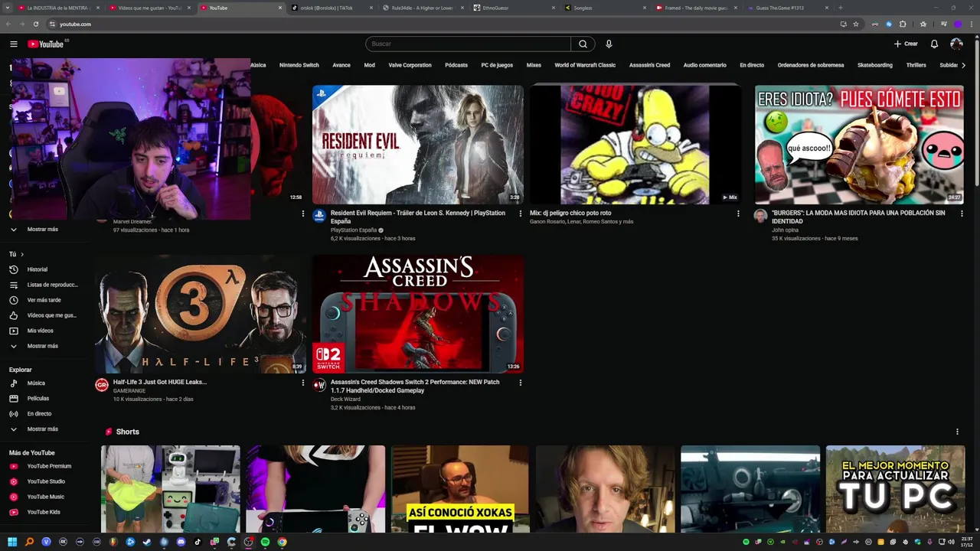Start voice search with microphone icon
Viewport: 980px width, 551px height.
pos(609,44)
